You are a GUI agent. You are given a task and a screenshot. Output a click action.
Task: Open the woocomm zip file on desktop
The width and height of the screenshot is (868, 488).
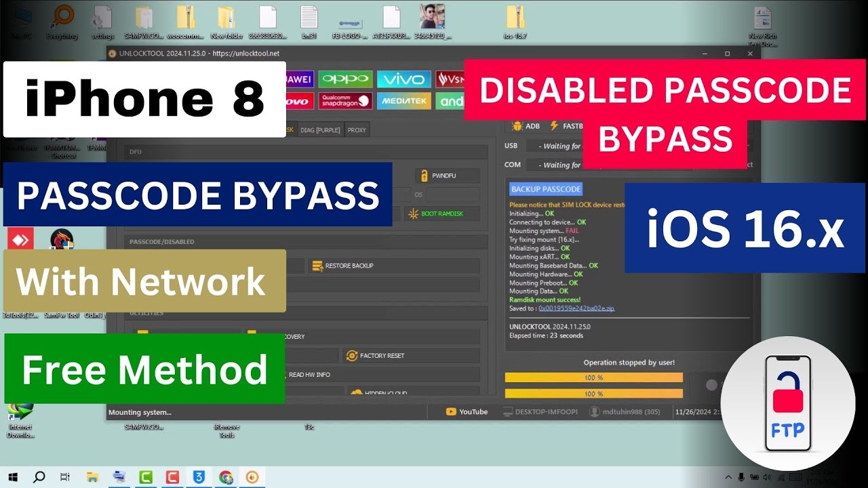(185, 22)
